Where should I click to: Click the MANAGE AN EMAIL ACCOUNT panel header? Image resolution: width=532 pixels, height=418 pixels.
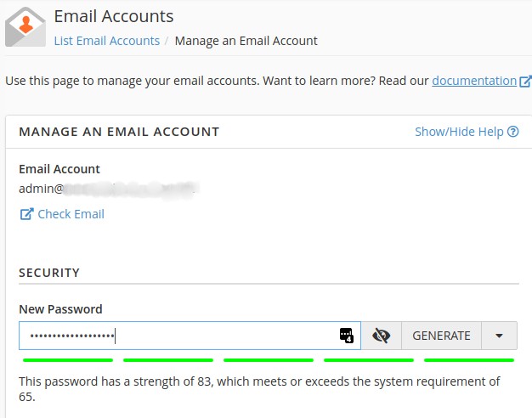point(119,132)
